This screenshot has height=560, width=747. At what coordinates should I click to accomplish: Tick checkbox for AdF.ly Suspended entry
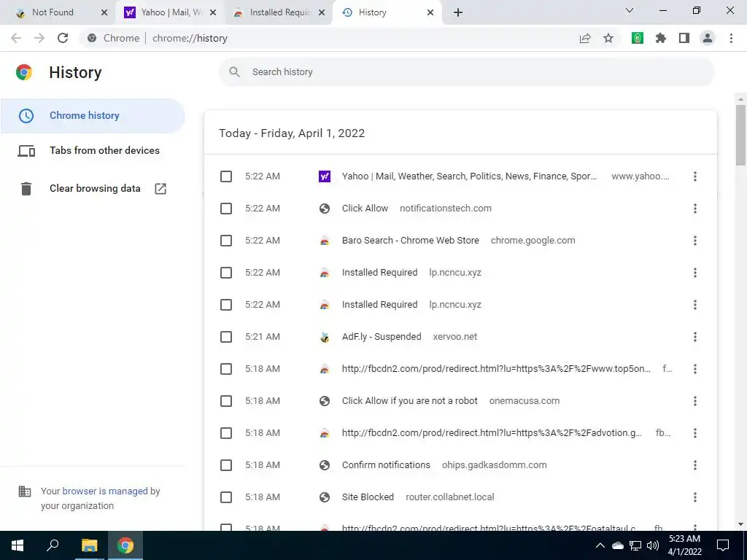click(226, 337)
